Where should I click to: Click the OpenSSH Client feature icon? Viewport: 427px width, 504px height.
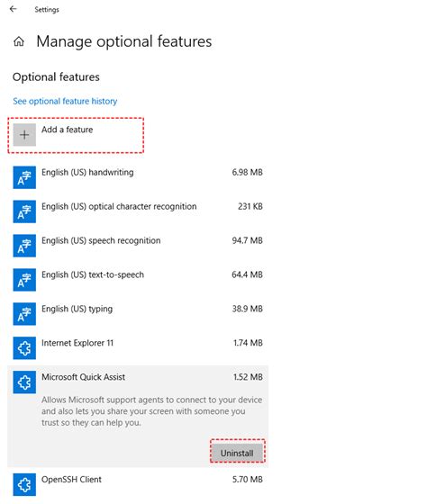click(24, 484)
